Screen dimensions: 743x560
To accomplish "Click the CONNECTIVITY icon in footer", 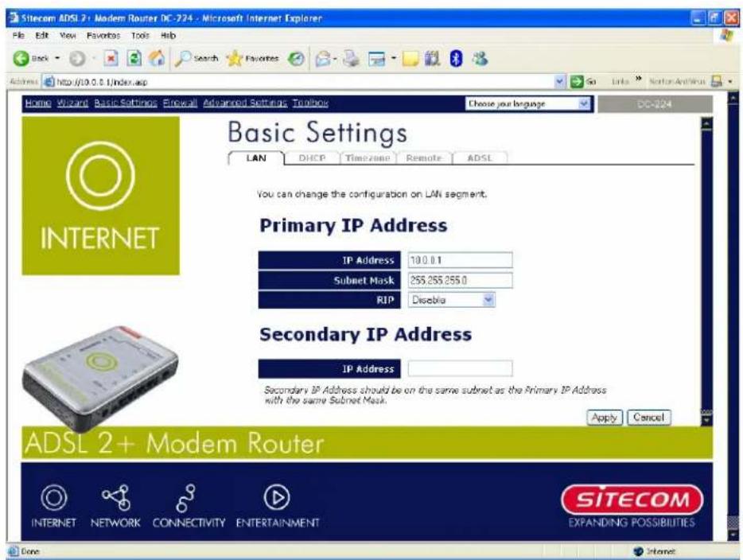I will (185, 498).
